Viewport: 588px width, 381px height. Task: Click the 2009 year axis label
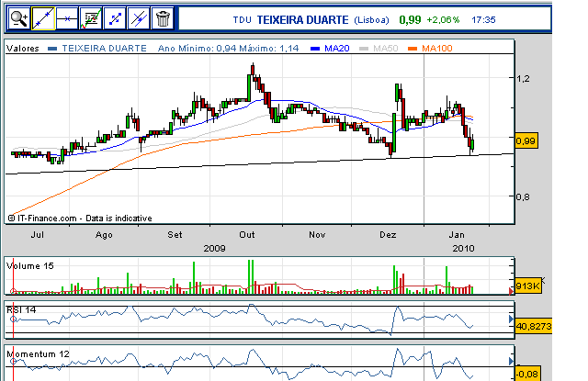[214, 249]
